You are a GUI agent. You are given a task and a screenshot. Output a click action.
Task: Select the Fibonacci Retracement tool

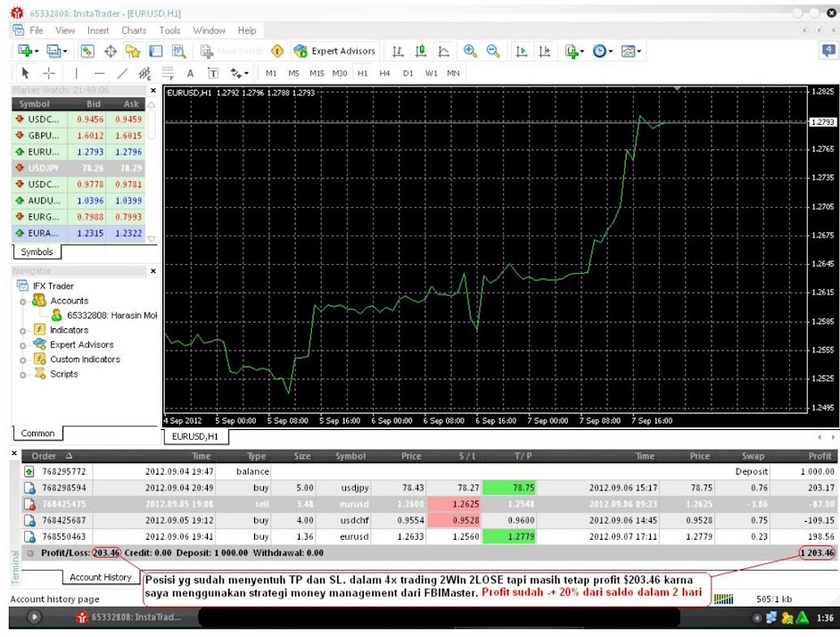pos(168,73)
